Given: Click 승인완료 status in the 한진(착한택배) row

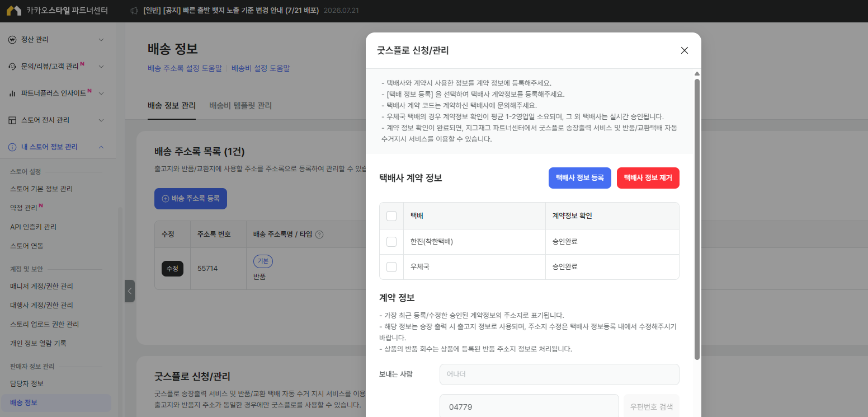Looking at the screenshot, I should [x=565, y=242].
